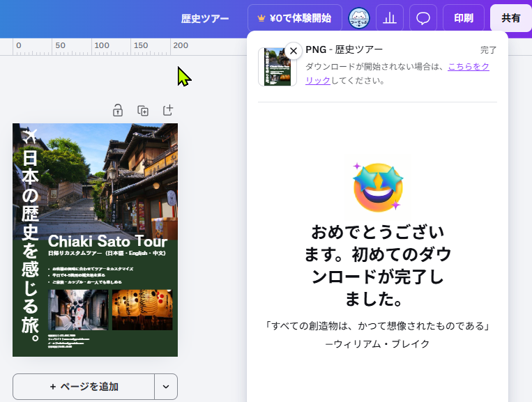Select the lanterns photo on poster
The image size is (532, 402).
coord(142,310)
